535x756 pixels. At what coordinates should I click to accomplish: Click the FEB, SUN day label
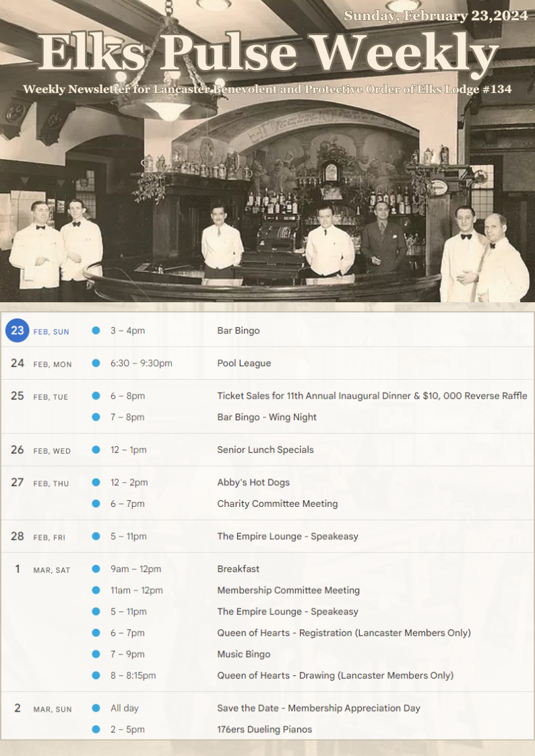[51, 332]
